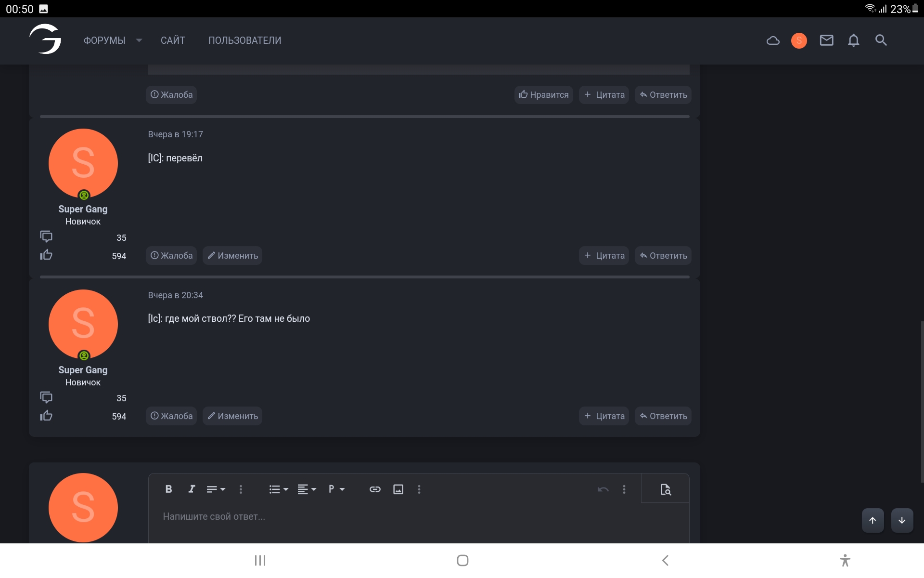
Task: Click the cloud icon in header
Action: tap(773, 40)
